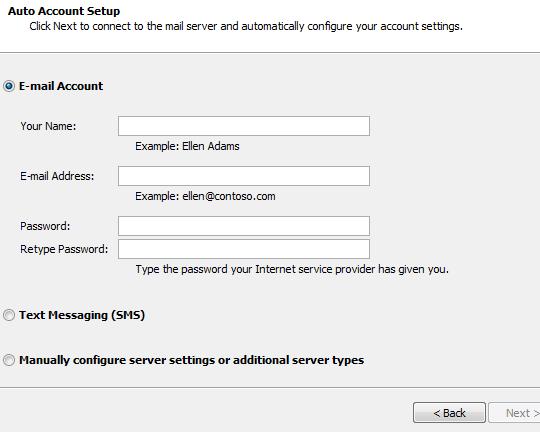Click the Retype Password: field label

point(64,249)
